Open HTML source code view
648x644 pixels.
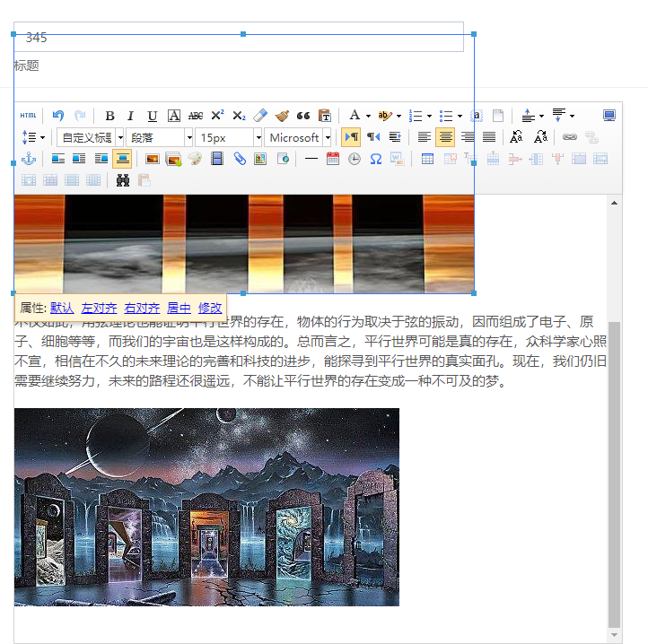click(28, 116)
